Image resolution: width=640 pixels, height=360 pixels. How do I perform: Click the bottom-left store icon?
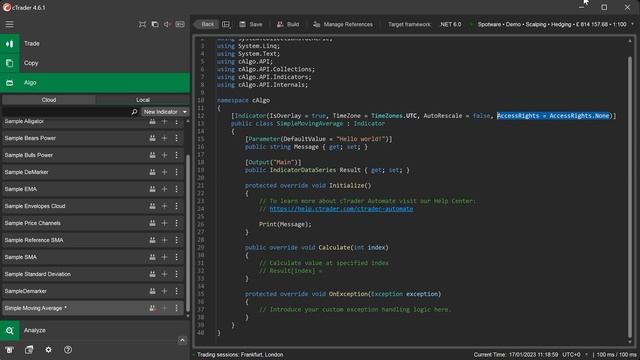[9, 350]
